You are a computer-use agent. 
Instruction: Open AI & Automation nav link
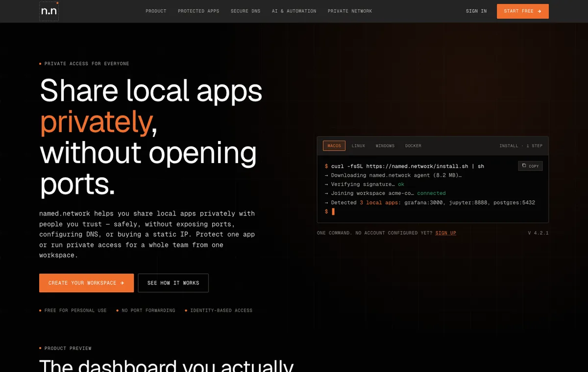pos(294,11)
